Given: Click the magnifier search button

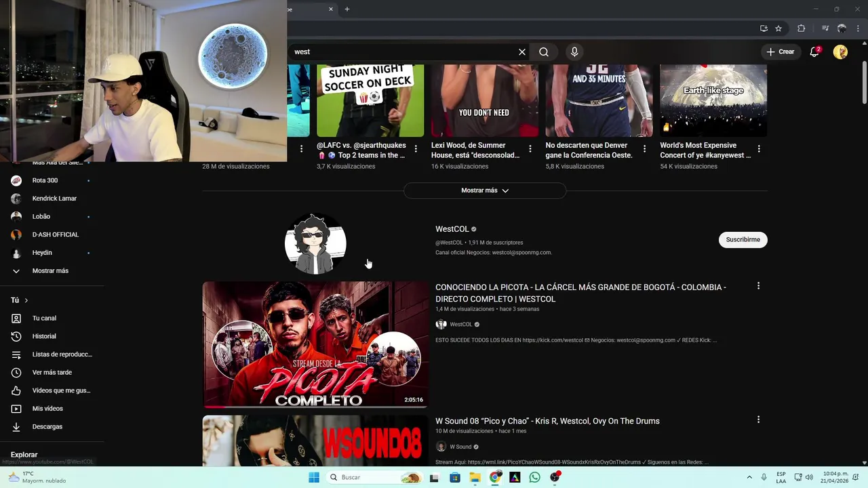Looking at the screenshot, I should (x=544, y=52).
